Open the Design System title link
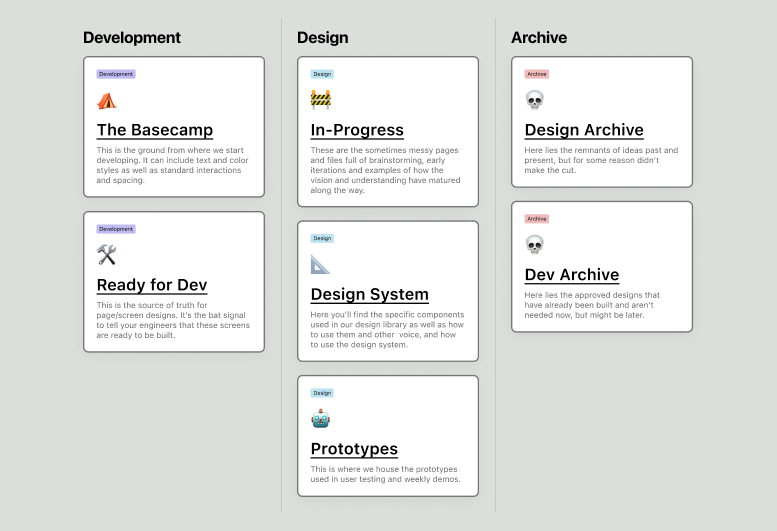 [x=369, y=294]
